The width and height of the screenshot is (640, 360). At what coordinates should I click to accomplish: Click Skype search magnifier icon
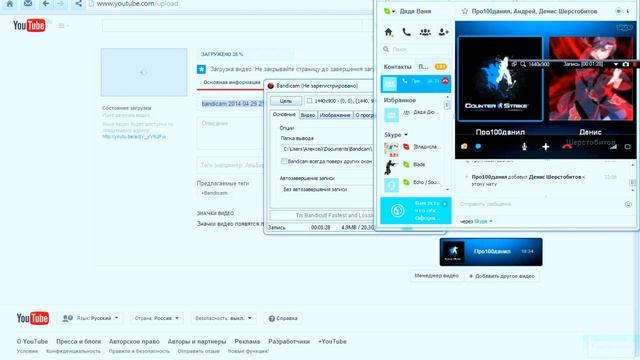pos(386,49)
